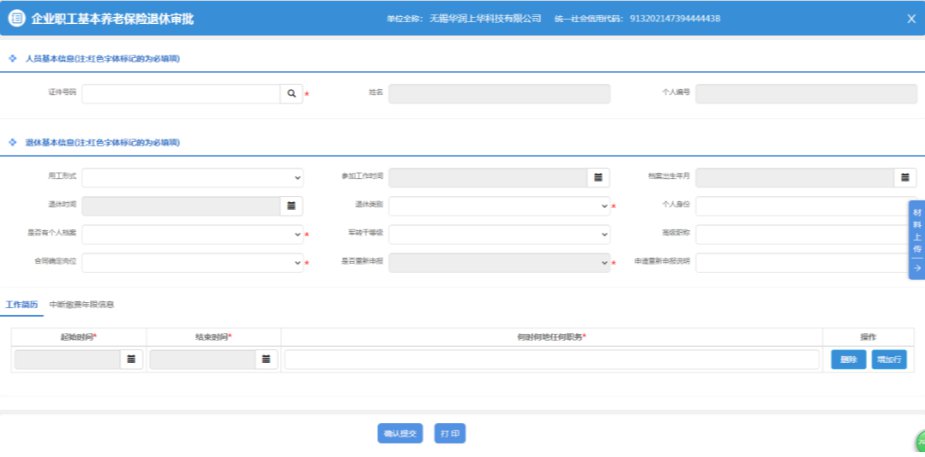Click the 何时何地任何职务 text input

pos(551,360)
